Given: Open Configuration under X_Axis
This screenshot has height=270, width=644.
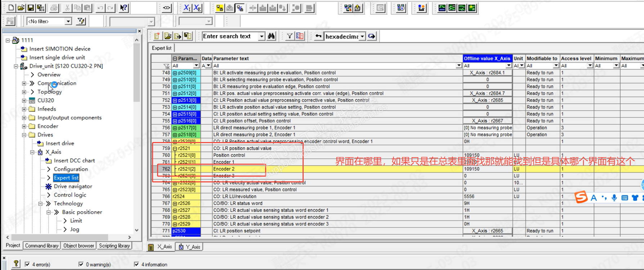Looking at the screenshot, I should [x=71, y=169].
